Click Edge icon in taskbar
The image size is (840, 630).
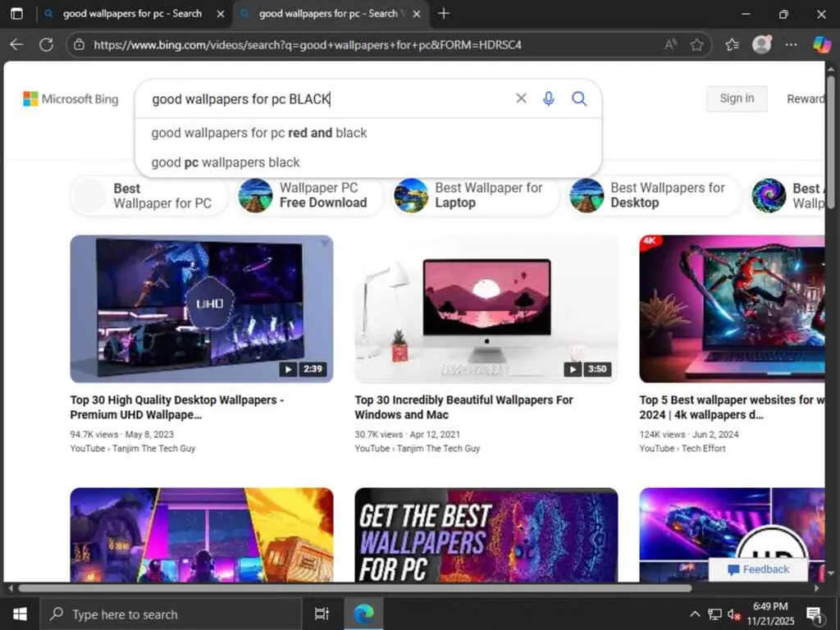point(363,614)
